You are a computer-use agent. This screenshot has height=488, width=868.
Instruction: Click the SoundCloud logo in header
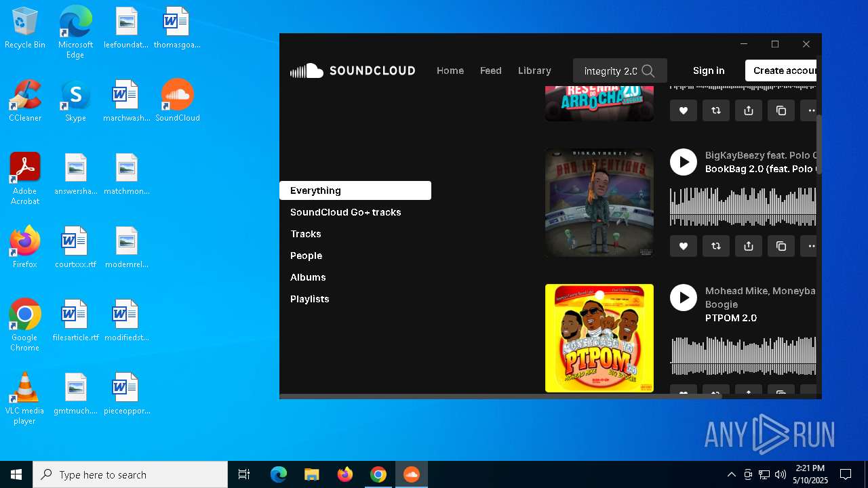[353, 70]
